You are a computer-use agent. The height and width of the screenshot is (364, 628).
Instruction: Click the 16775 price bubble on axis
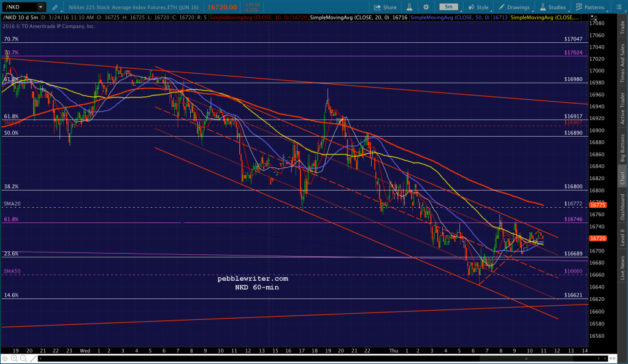pyautogui.click(x=597, y=205)
